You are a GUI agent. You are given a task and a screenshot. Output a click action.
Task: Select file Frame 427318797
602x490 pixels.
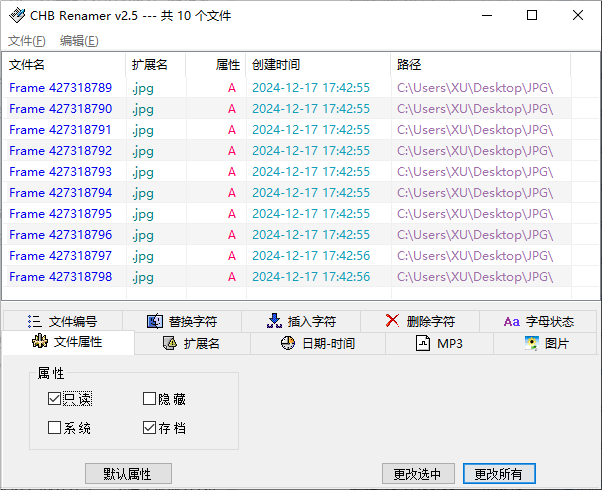point(61,255)
